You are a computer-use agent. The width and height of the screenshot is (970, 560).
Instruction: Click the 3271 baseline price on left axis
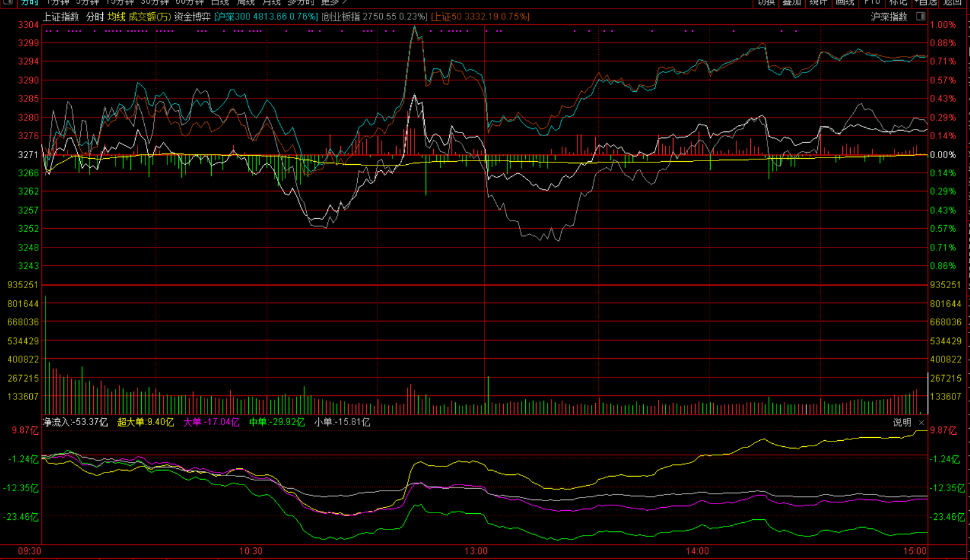pos(29,155)
